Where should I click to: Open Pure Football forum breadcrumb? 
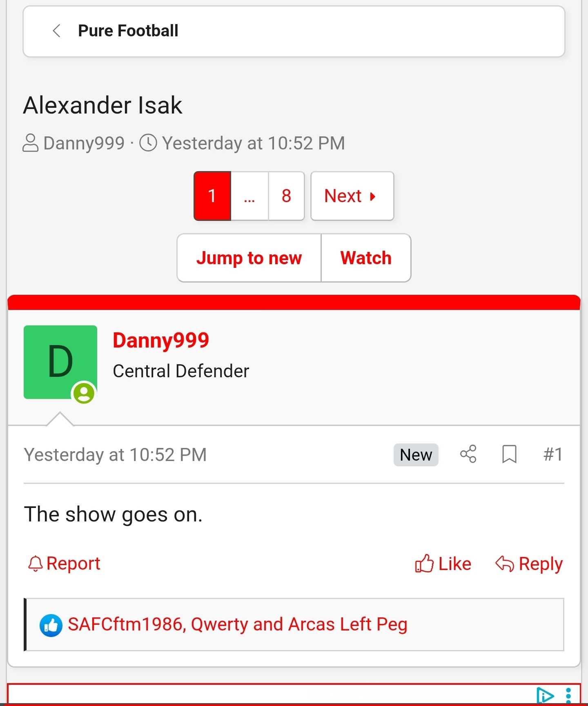click(x=128, y=31)
